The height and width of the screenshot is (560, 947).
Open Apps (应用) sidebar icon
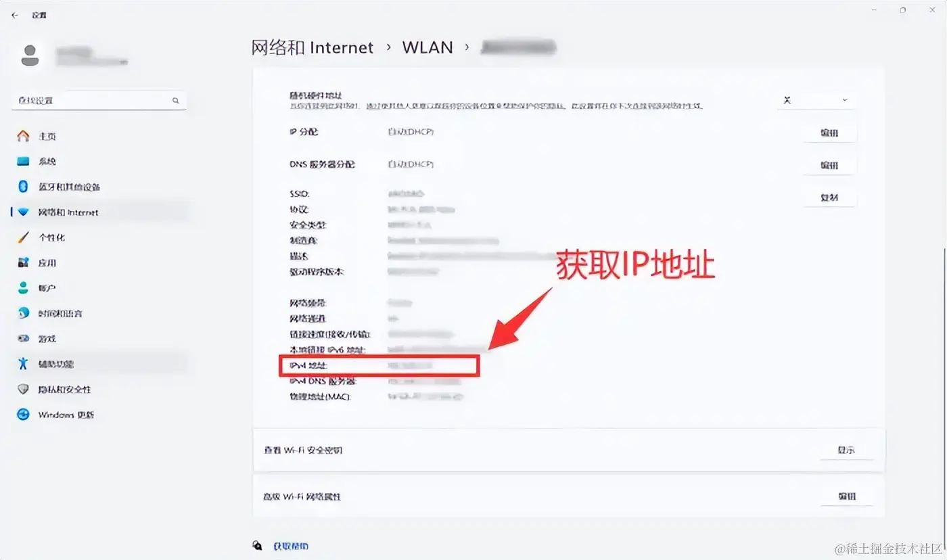click(24, 262)
